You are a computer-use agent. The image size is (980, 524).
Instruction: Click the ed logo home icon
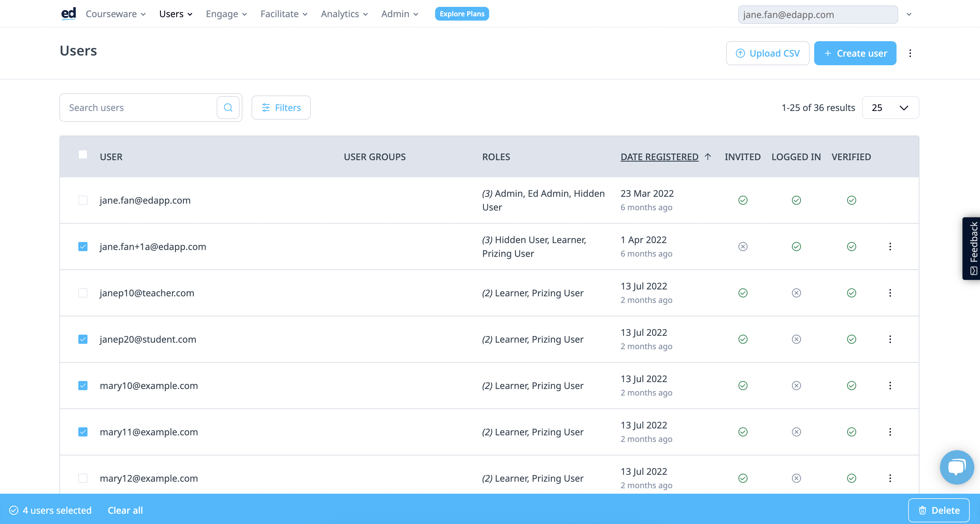tap(69, 14)
